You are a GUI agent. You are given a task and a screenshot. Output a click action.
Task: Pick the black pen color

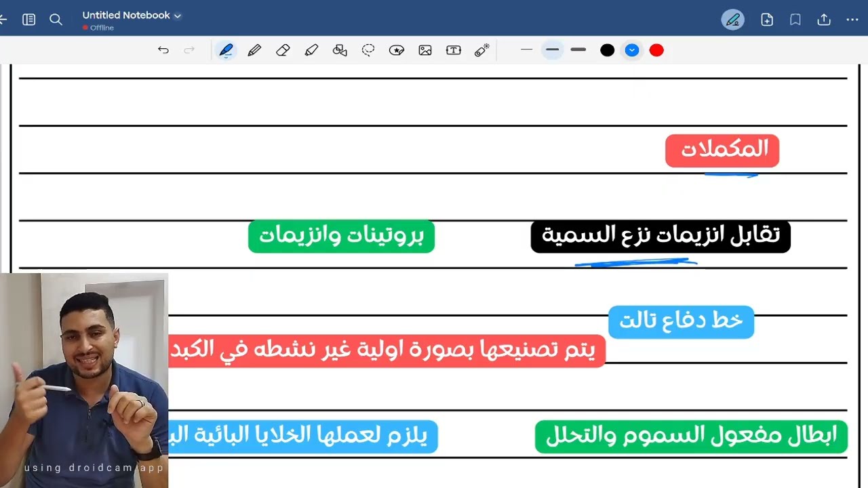(x=608, y=50)
